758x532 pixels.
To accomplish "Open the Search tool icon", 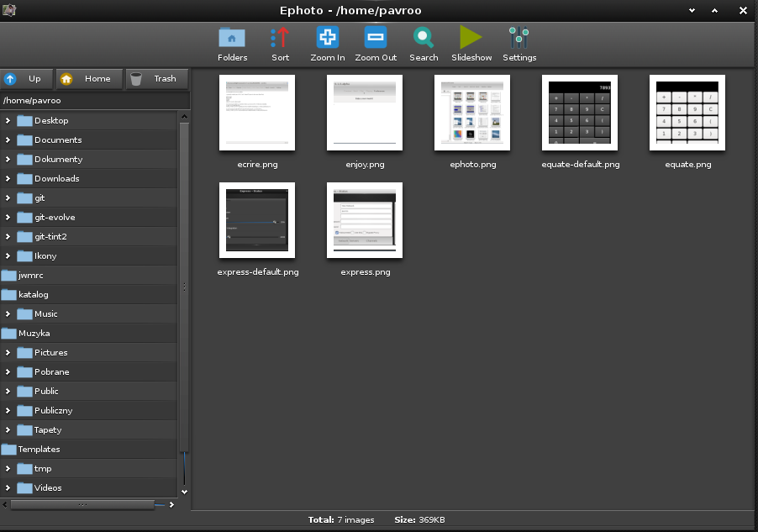I will 424,38.
